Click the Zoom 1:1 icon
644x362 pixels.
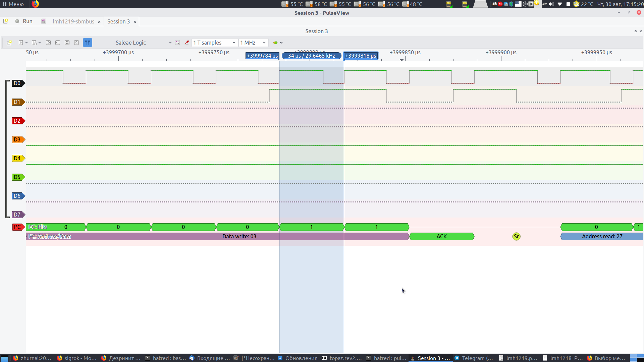click(76, 43)
